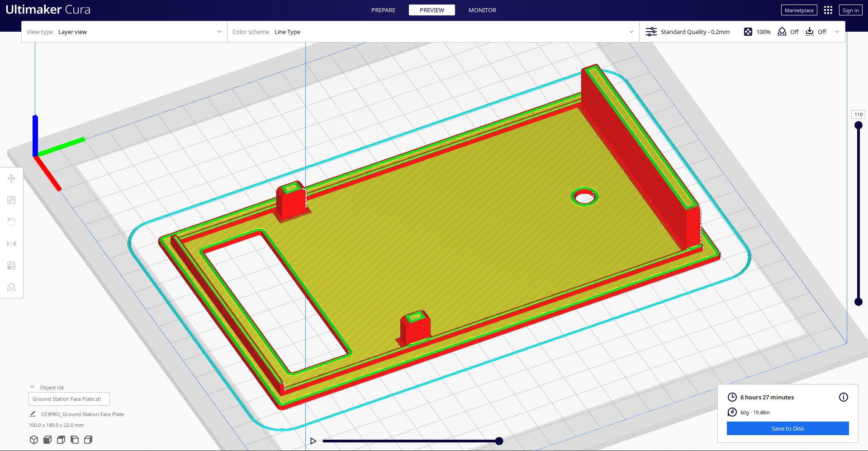Switch to the MONITOR tab

tap(482, 10)
